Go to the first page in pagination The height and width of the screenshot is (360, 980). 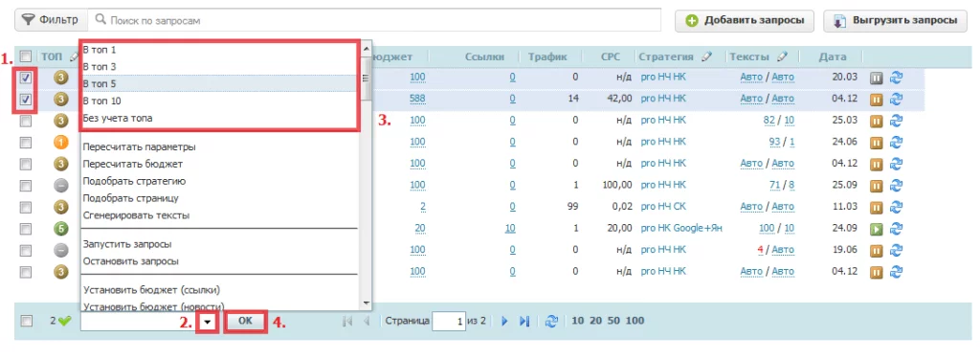coord(347,322)
